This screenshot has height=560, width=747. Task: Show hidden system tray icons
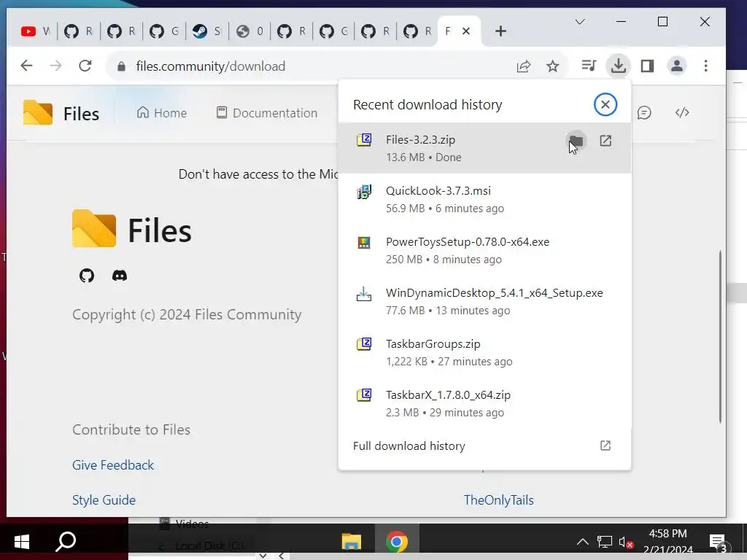point(582,542)
